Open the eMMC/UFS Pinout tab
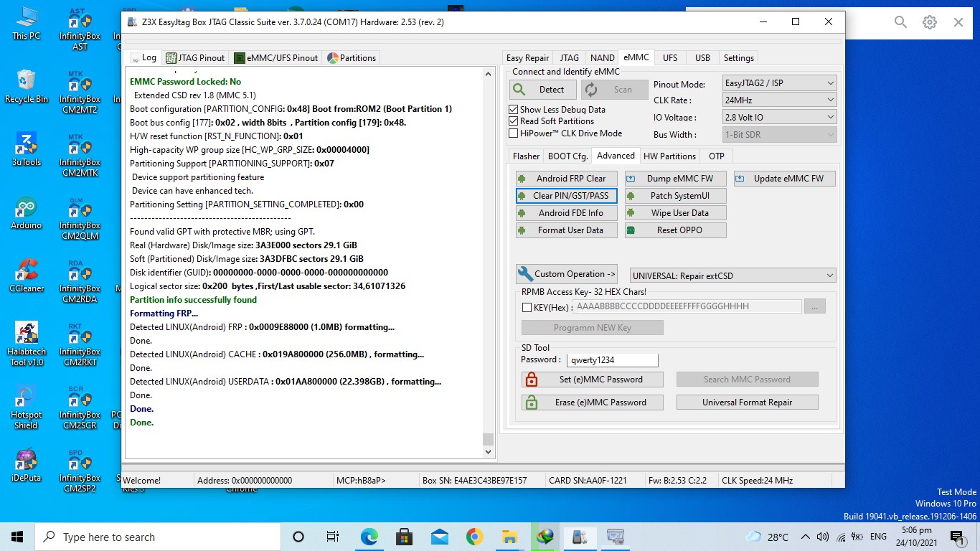980x551 pixels. (x=276, y=58)
